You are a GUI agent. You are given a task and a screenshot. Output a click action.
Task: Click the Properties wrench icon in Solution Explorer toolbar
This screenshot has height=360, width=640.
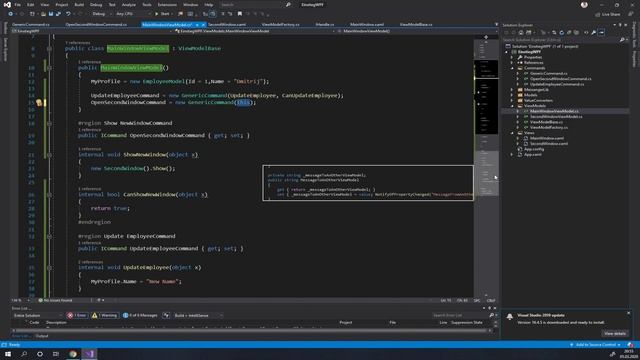coord(593,33)
